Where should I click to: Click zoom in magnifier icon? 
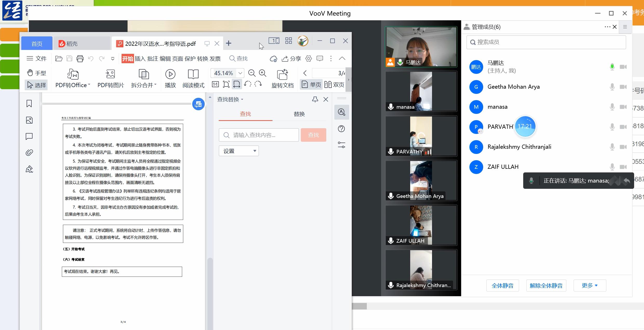coord(263,73)
